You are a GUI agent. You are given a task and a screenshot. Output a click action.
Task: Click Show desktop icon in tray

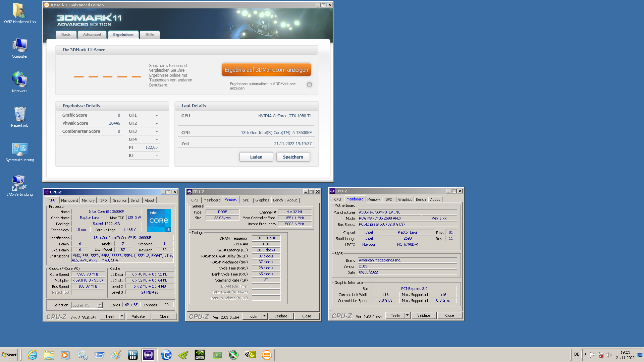640,355
